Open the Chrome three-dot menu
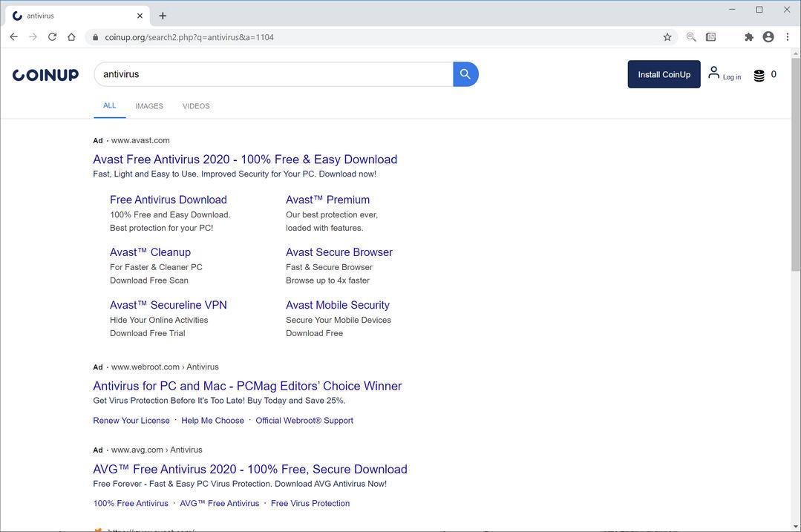The image size is (801, 532). [788, 37]
